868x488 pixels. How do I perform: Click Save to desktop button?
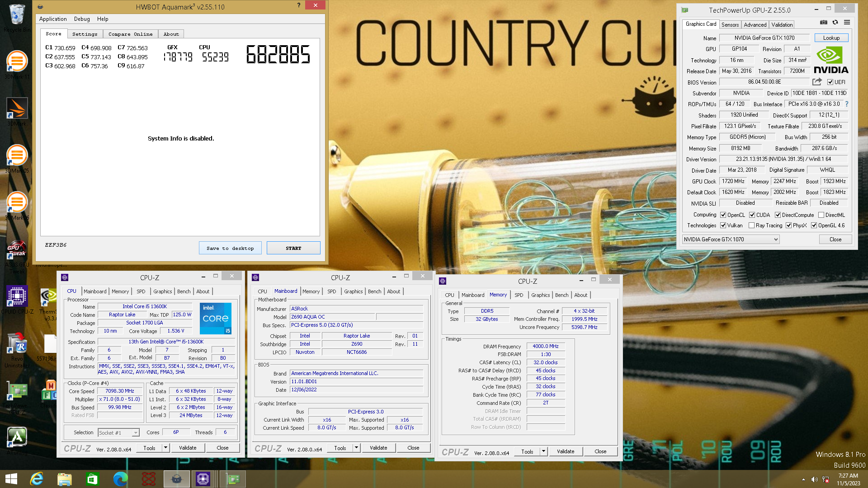230,248
